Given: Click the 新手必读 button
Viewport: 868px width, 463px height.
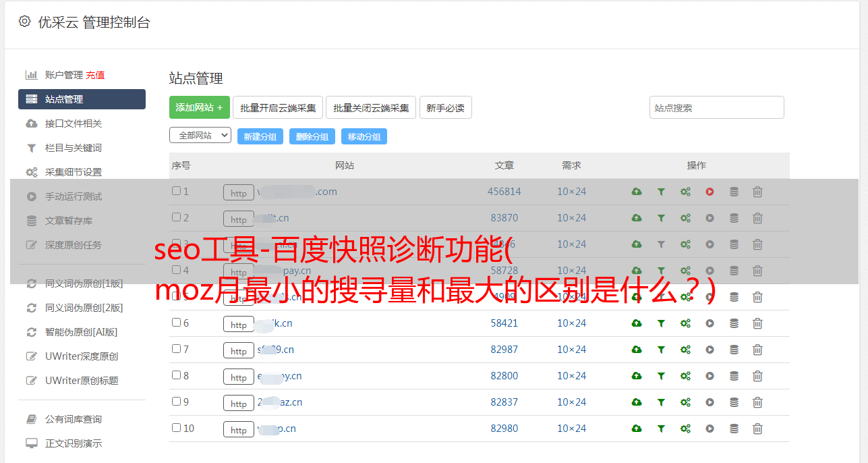Looking at the screenshot, I should [x=446, y=107].
